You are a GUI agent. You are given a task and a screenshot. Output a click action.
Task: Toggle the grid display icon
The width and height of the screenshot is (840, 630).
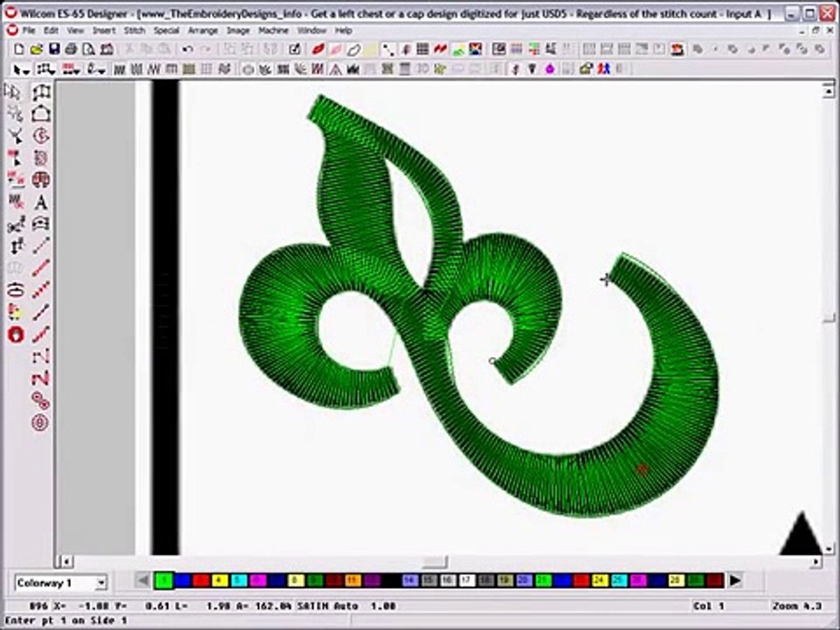[x=423, y=50]
